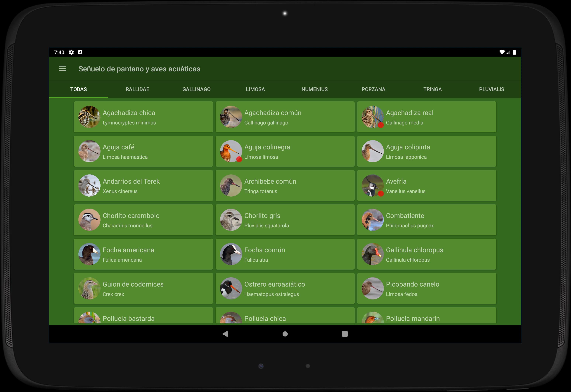Tap the Chorlito carambolo bird photo
This screenshot has width=571, height=392.
[x=89, y=220]
